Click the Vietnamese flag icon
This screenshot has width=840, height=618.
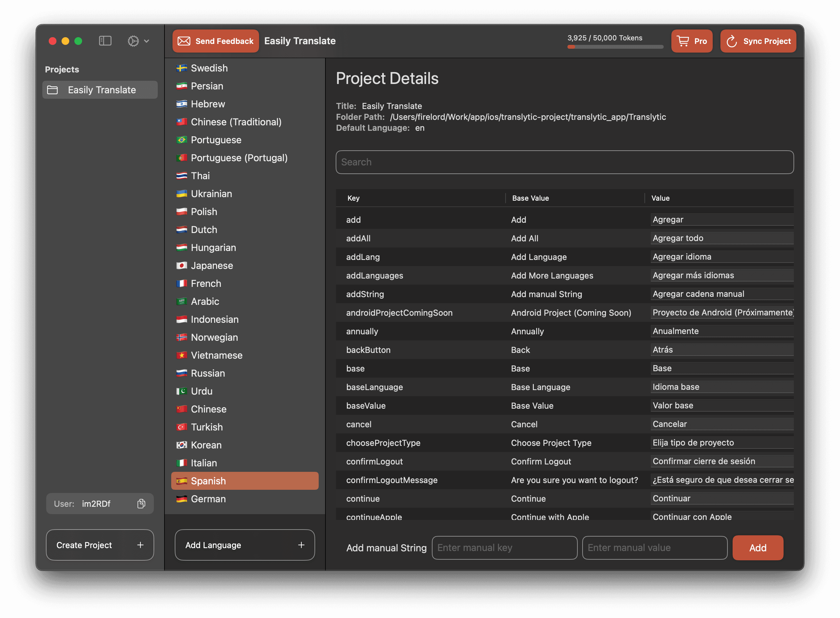click(x=181, y=355)
